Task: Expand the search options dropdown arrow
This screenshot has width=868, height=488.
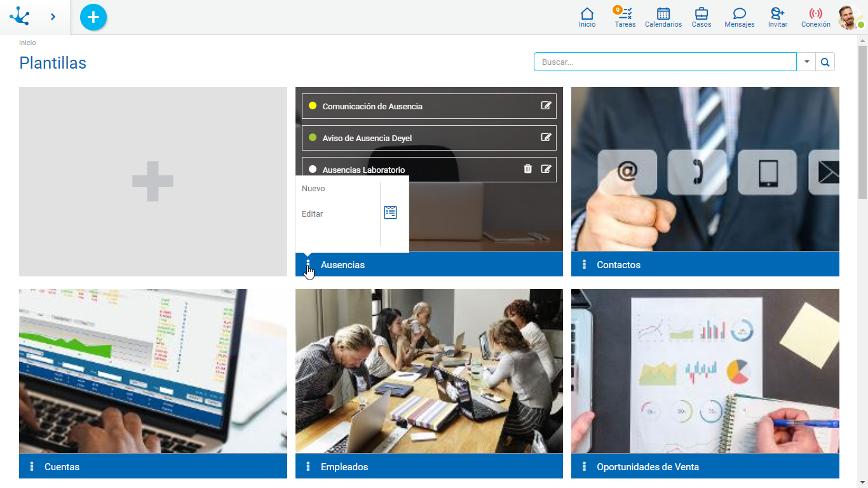Action: point(806,62)
